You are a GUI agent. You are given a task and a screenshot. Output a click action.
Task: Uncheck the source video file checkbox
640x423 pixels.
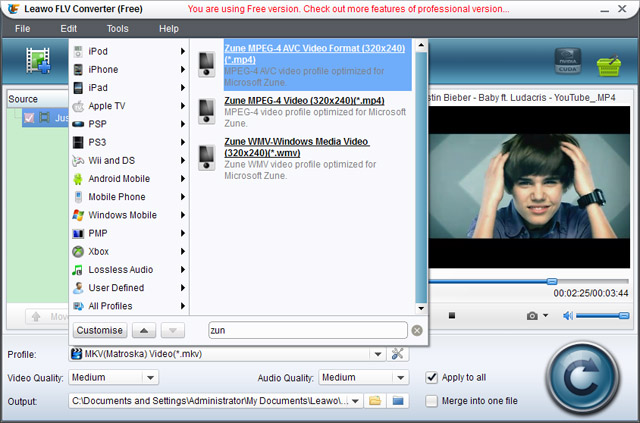pos(29,118)
